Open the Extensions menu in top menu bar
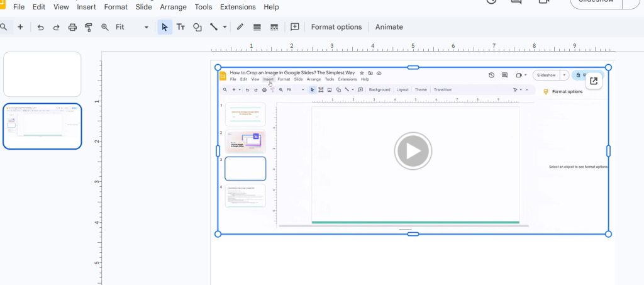 [x=238, y=7]
